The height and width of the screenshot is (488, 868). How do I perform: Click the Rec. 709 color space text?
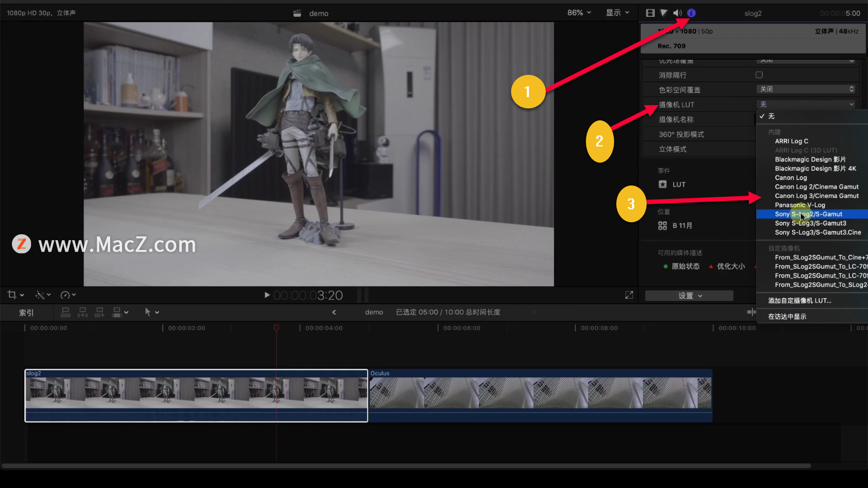point(672,46)
